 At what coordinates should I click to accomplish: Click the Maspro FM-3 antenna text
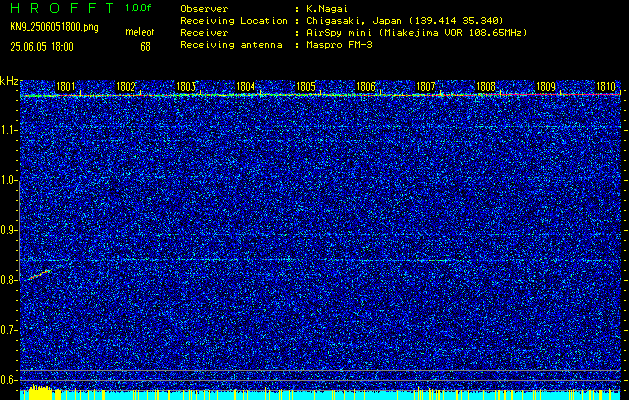coord(339,45)
